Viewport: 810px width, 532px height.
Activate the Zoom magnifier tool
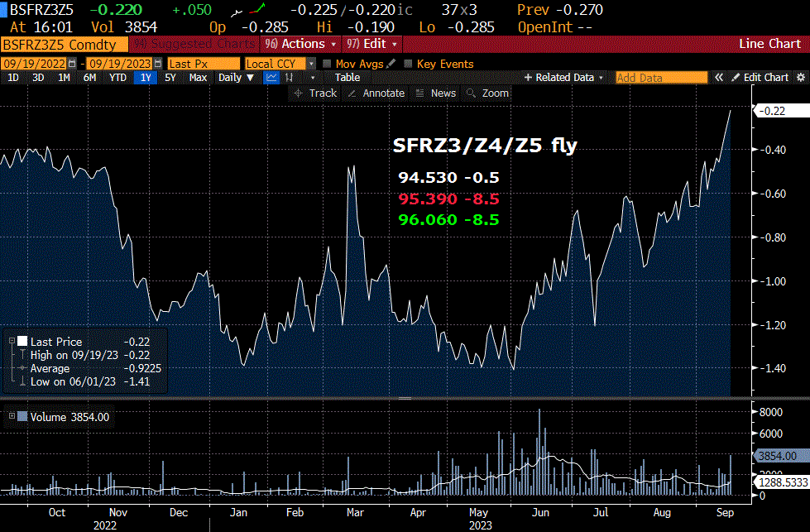pos(487,93)
